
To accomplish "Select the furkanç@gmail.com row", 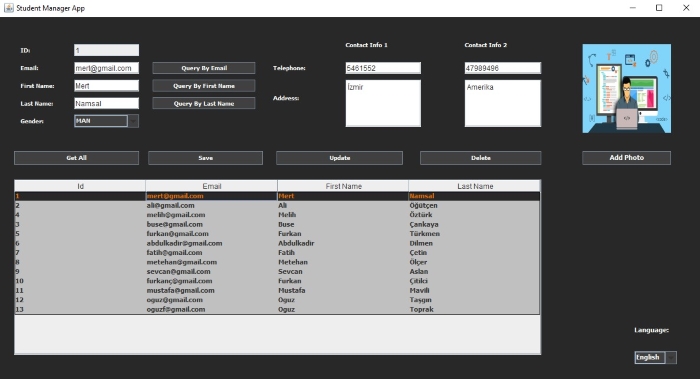I will click(x=277, y=281).
